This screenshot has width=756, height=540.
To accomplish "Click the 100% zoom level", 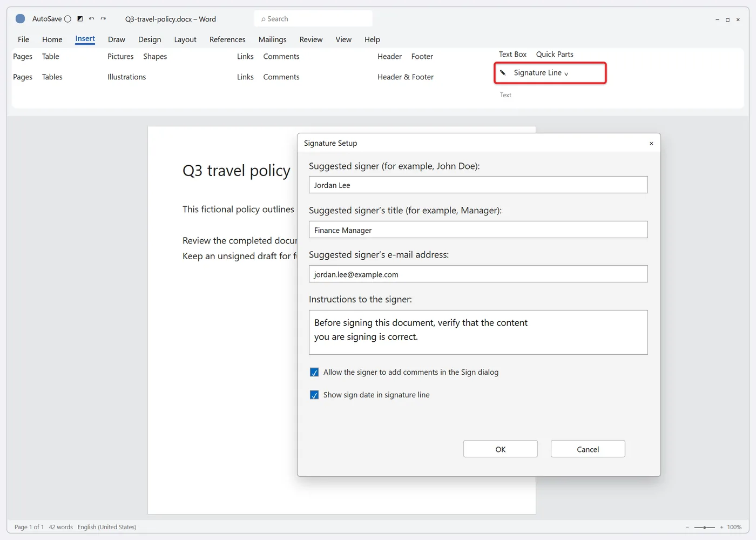I will [x=734, y=527].
